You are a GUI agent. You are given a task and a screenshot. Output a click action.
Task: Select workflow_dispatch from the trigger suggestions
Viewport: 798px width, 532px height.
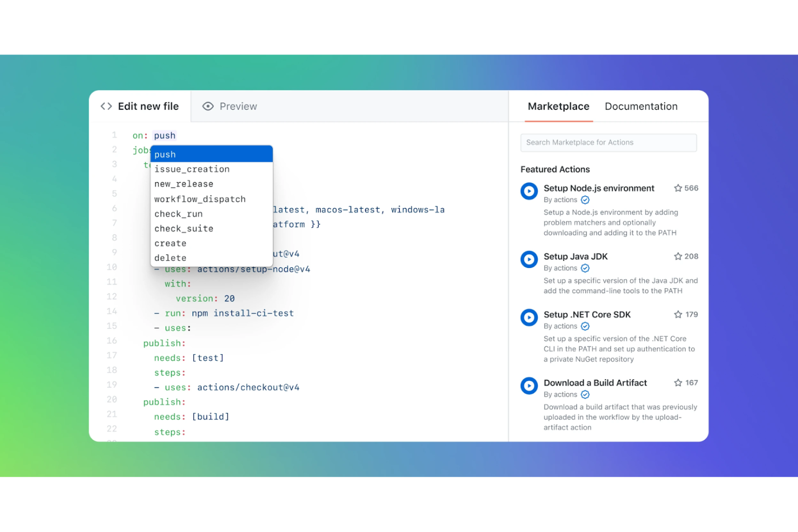200,199
